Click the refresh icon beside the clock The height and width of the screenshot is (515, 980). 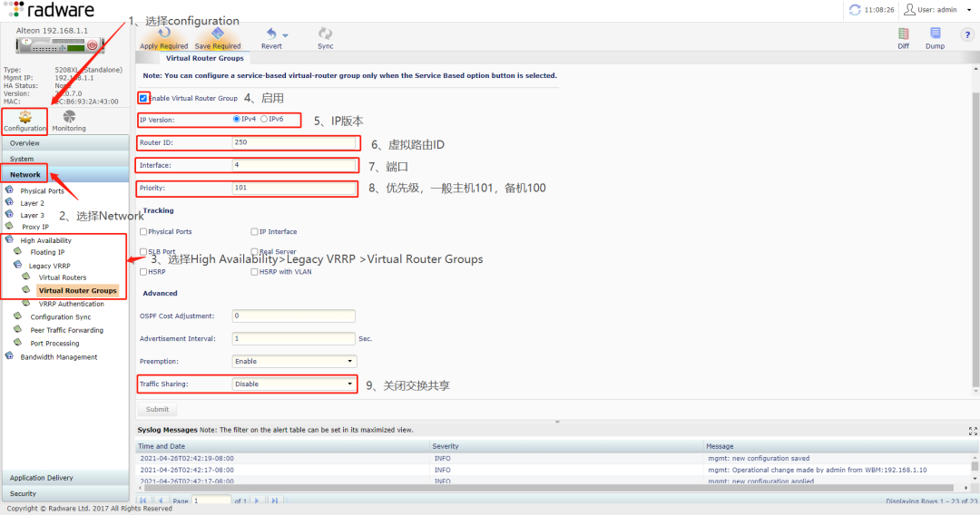tap(854, 10)
